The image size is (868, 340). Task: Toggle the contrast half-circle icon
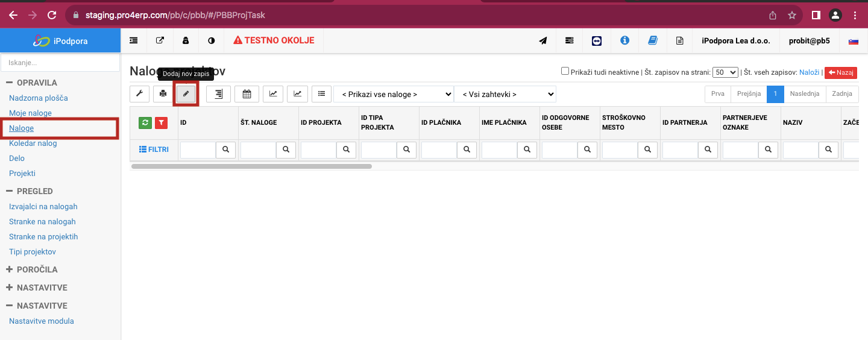tap(212, 40)
